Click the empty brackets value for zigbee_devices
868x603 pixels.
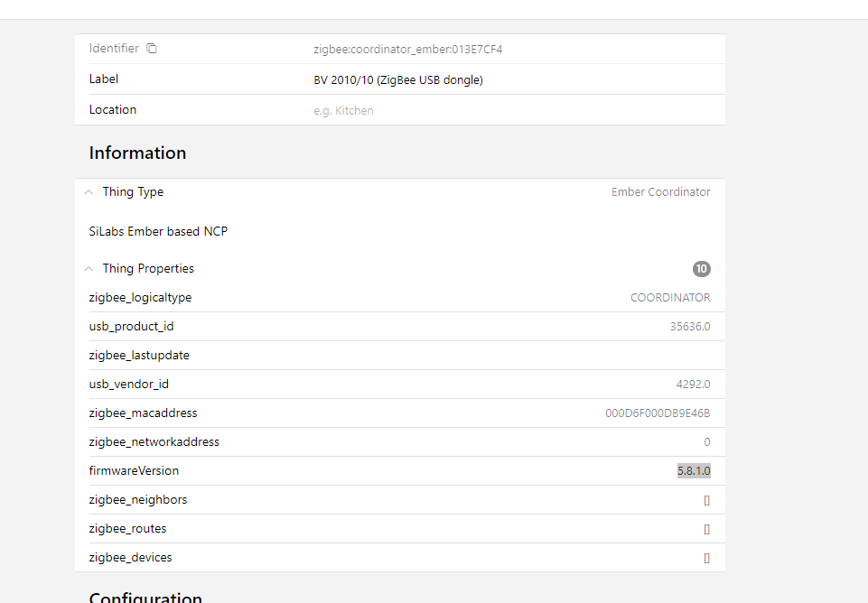(706, 558)
